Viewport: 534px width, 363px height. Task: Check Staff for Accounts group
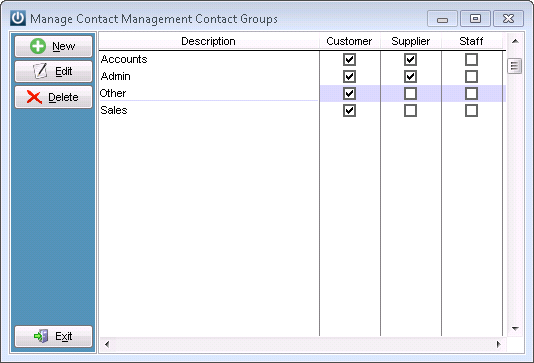coord(471,60)
